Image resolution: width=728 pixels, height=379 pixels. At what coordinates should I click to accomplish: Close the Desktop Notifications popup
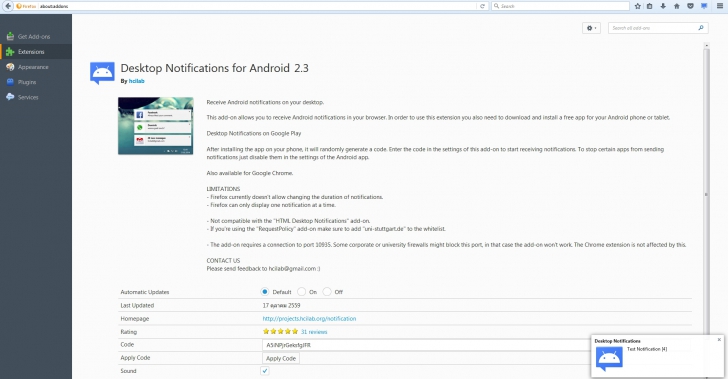719,340
